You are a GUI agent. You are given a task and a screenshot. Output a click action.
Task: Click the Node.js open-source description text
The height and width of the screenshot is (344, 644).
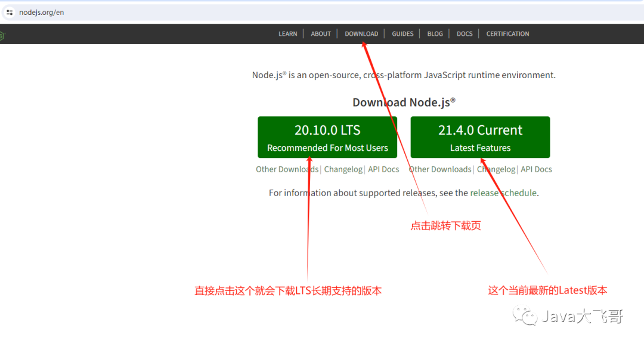(404, 75)
